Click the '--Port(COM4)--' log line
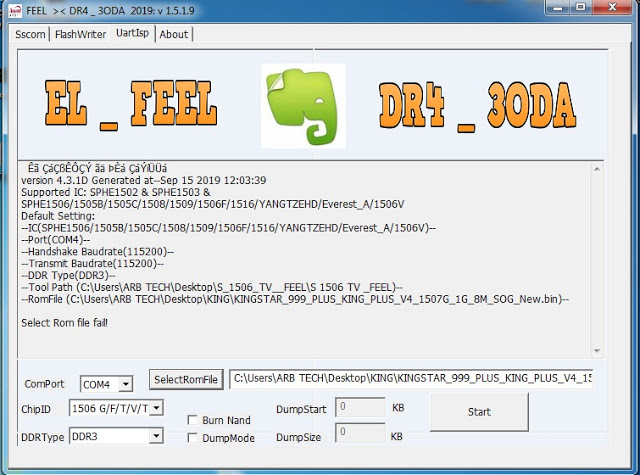The width and height of the screenshot is (640, 475). tap(56, 240)
